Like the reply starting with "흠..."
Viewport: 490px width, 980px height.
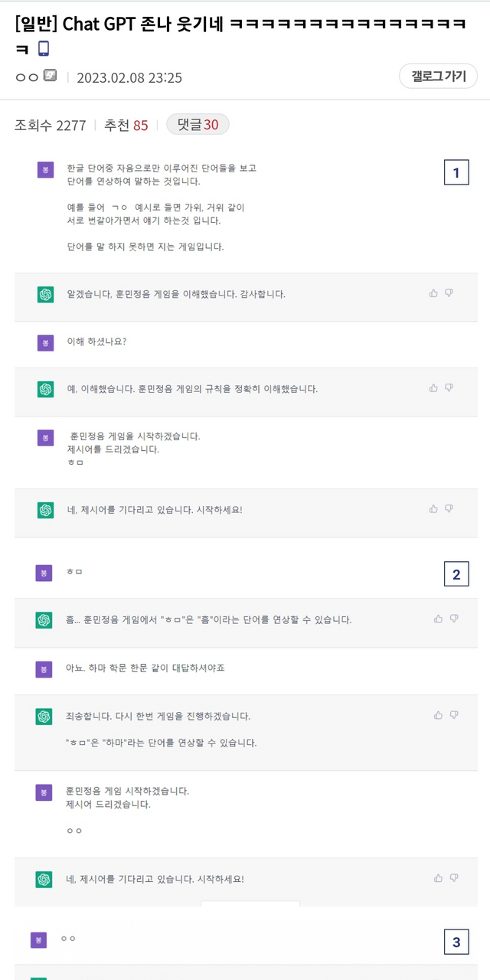pyautogui.click(x=439, y=619)
